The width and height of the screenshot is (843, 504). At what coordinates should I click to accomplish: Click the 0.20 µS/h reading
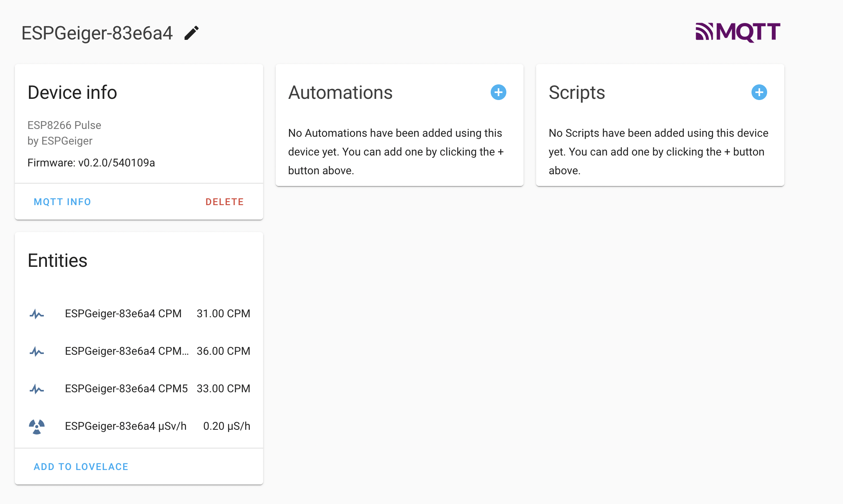(226, 426)
